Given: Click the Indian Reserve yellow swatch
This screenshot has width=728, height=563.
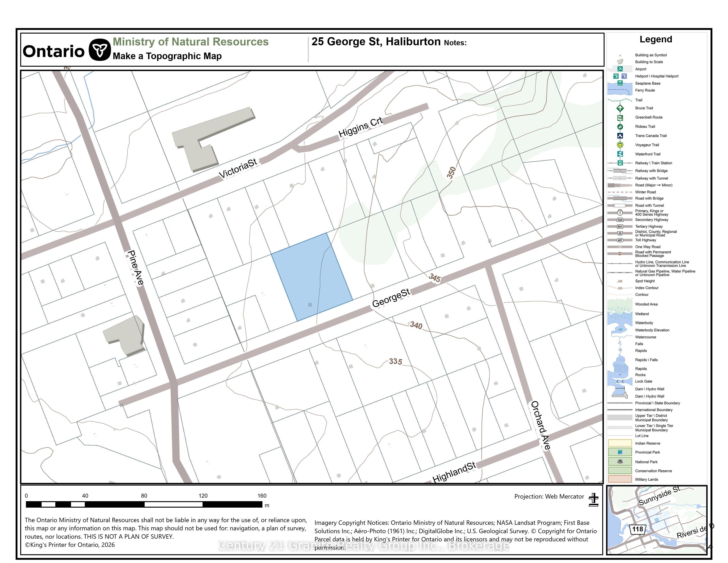Looking at the screenshot, I should (x=620, y=443).
